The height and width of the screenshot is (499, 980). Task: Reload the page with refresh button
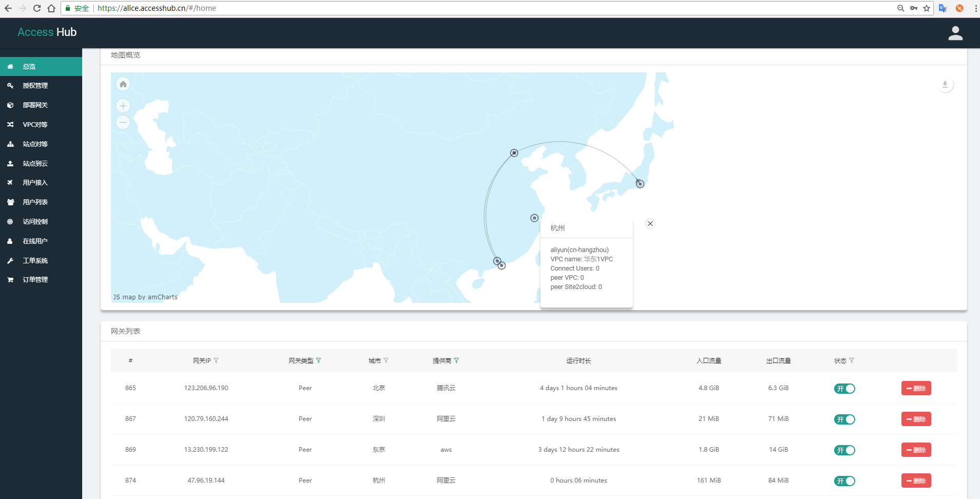coord(37,8)
